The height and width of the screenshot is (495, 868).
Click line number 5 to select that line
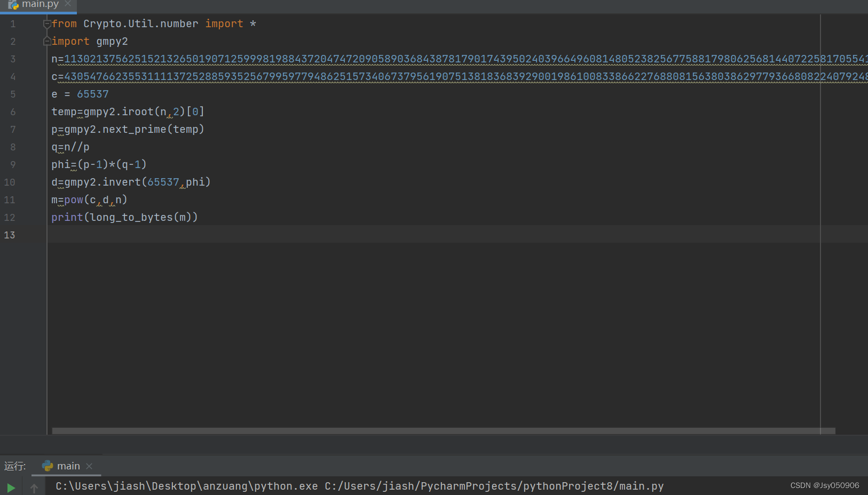coord(13,94)
